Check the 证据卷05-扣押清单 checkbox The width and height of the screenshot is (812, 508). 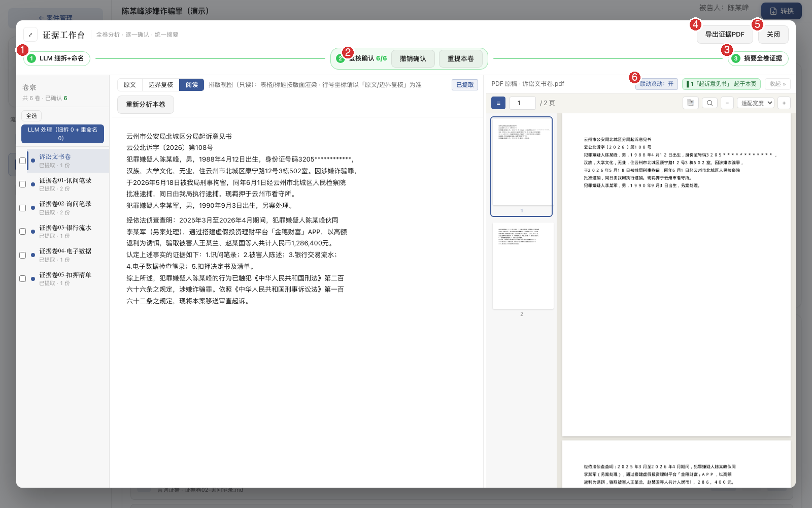point(22,278)
